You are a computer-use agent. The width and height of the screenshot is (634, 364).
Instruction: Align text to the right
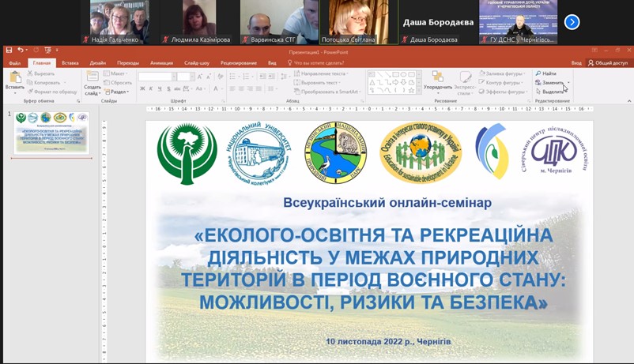(250, 88)
